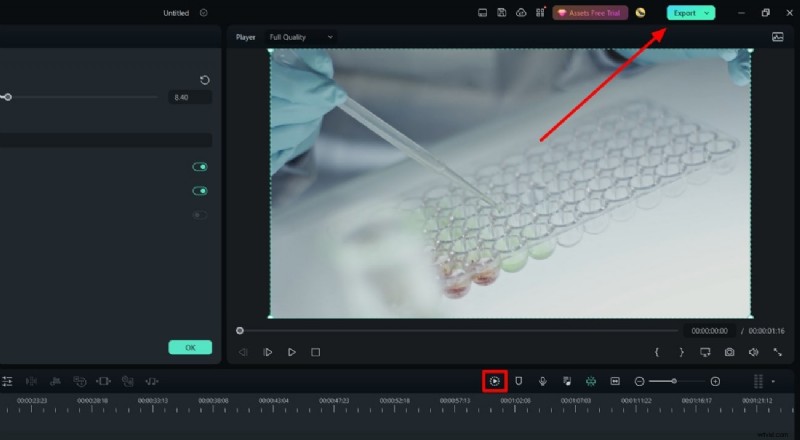Click the total duration 00:00:01:16 text
Image resolution: width=800 pixels, height=440 pixels.
pyautogui.click(x=766, y=331)
